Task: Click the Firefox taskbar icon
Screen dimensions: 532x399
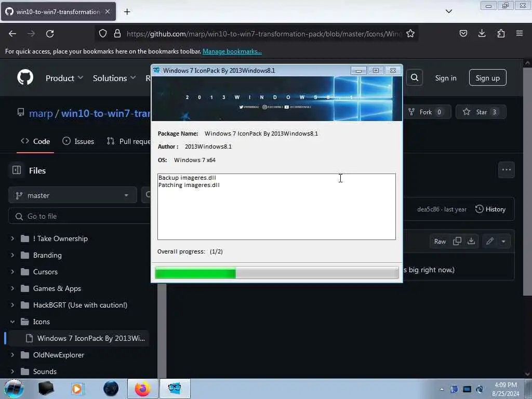Action: [142, 389]
